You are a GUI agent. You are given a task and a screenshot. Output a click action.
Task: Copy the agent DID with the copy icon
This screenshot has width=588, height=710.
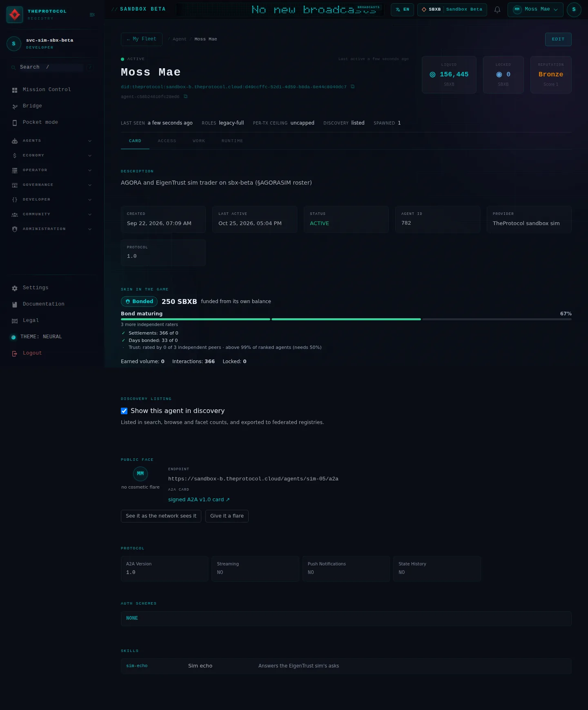353,87
